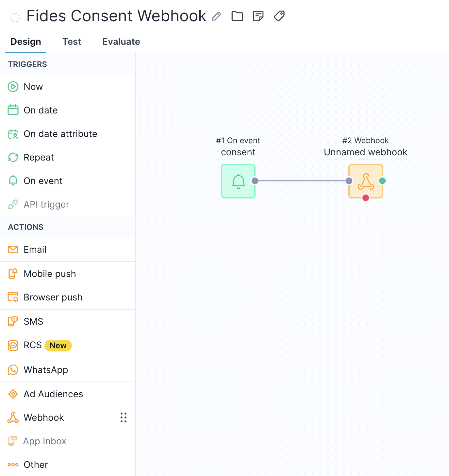The height and width of the screenshot is (476, 449).
Task: Click the drag handle beside Webhook
Action: pyautogui.click(x=124, y=417)
